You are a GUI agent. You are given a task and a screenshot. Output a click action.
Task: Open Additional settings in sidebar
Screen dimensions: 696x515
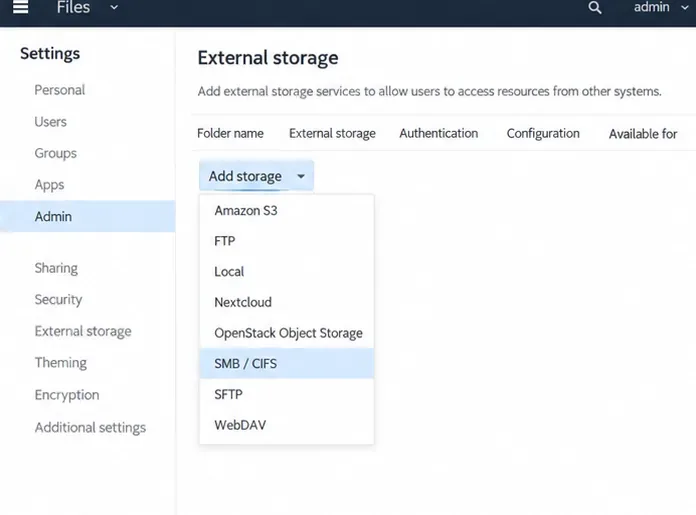90,428
